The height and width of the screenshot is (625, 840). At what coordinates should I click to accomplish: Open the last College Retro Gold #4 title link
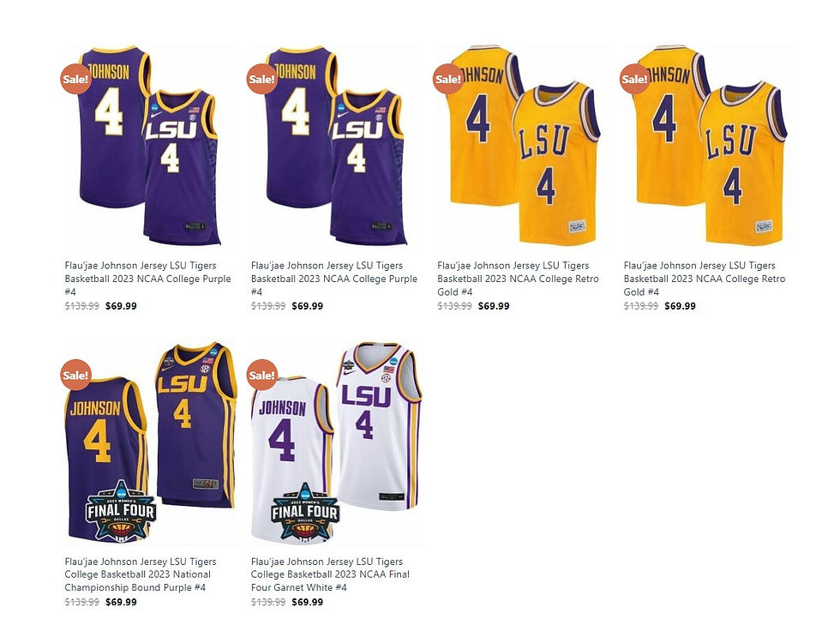point(705,279)
